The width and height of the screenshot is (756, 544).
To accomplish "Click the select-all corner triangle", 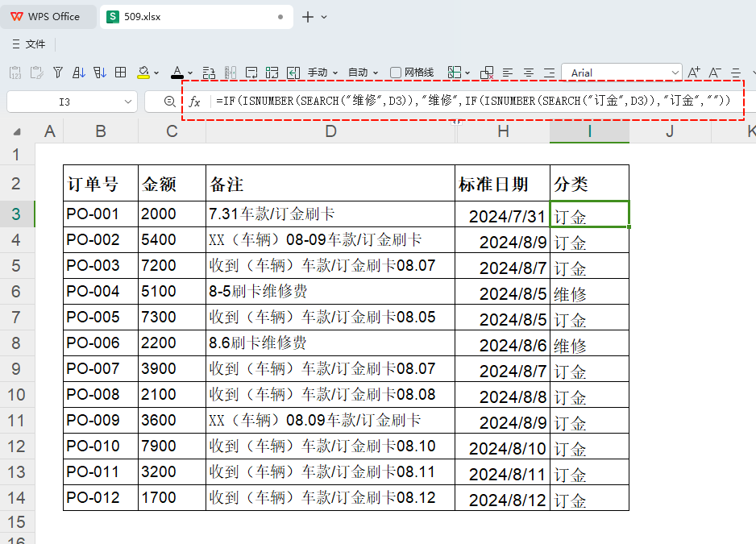I will click(x=18, y=131).
